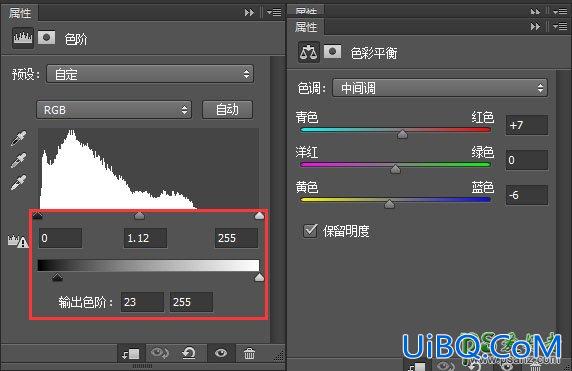
Task: Collapse the Levels properties panel with double arrows
Action: 249,13
